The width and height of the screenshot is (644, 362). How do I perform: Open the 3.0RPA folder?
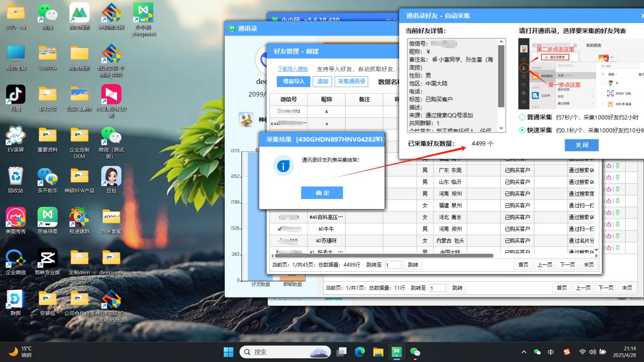(x=47, y=58)
